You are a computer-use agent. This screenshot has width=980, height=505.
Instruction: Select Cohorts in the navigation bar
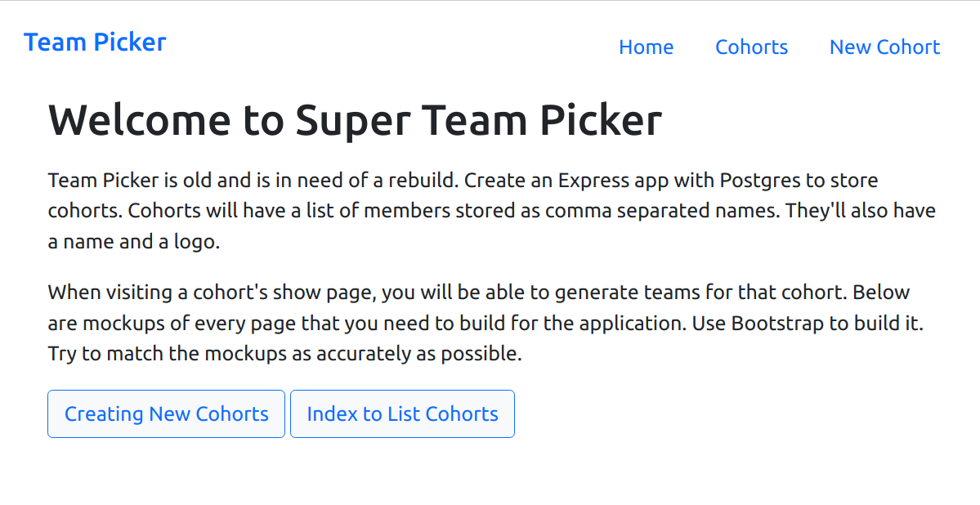pyautogui.click(x=751, y=47)
